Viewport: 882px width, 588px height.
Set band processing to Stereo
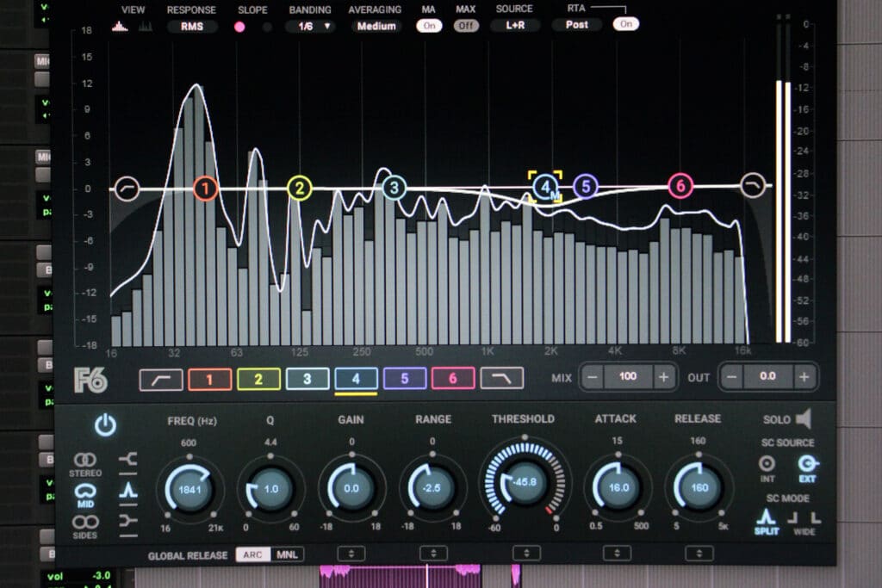pos(85,464)
